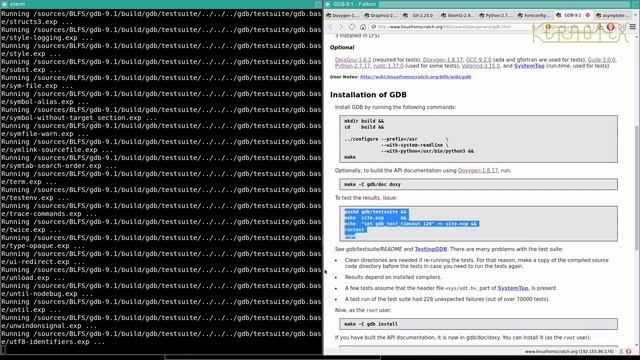This screenshot has width=640, height=360.
Task: Open Falkon main hamburger menu
Action: (x=633, y=27)
